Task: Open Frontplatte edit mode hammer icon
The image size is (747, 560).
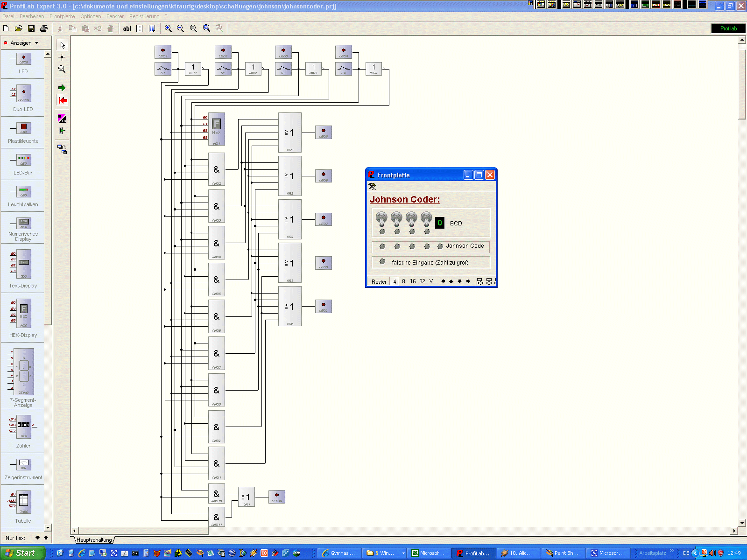Action: tap(372, 186)
